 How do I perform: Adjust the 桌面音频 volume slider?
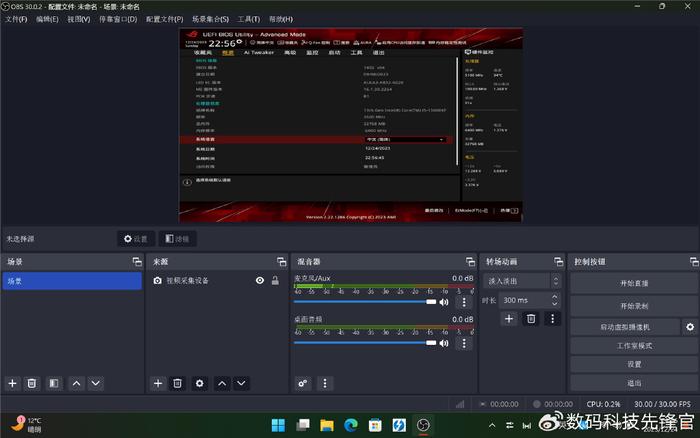coord(365,343)
